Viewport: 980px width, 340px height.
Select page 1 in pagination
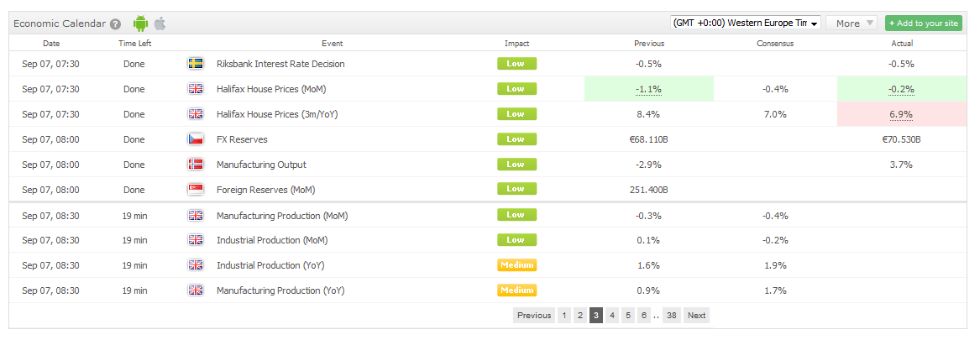[x=563, y=316]
